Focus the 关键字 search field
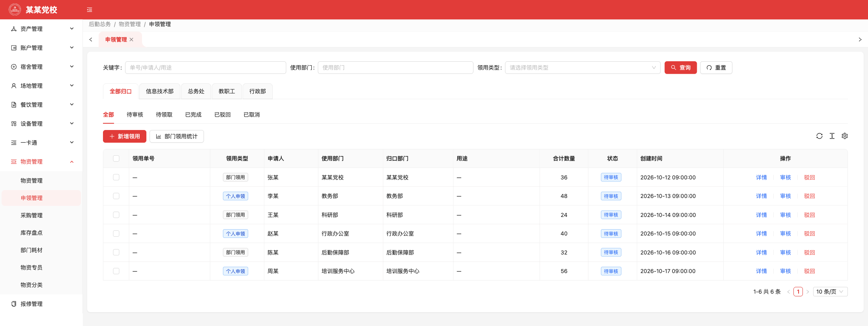Screen dimensions: 868x326 (206, 68)
